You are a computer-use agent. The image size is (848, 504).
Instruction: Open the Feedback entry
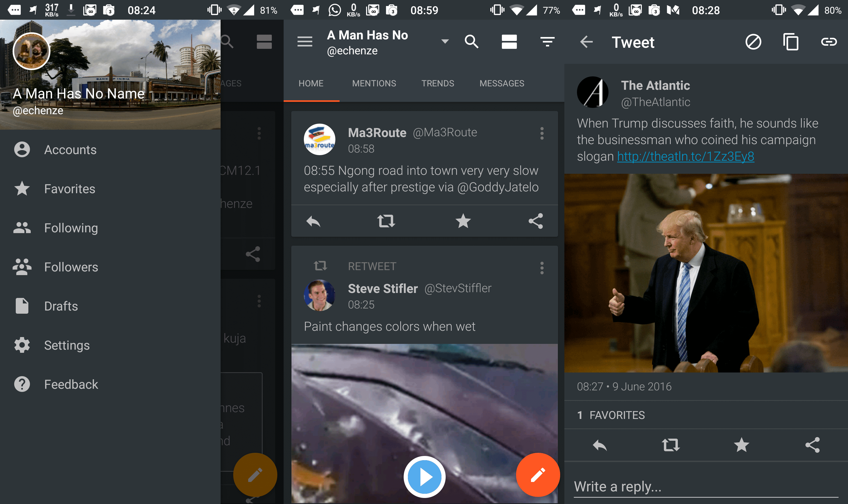click(110, 384)
